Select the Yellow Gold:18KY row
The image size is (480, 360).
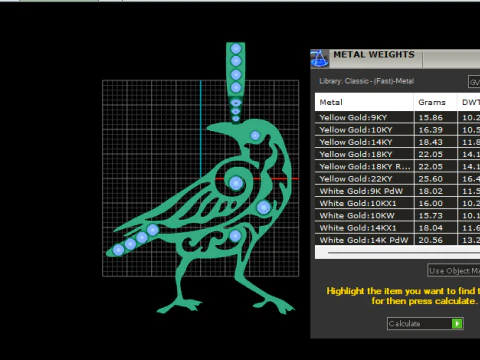(397, 154)
